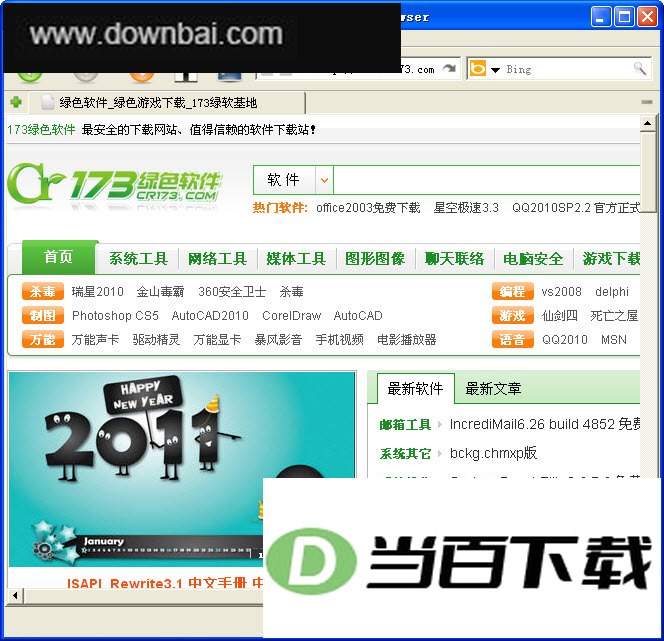Click the 死亡之屋 game link
Screen dimensions: 664x641
pos(614,316)
